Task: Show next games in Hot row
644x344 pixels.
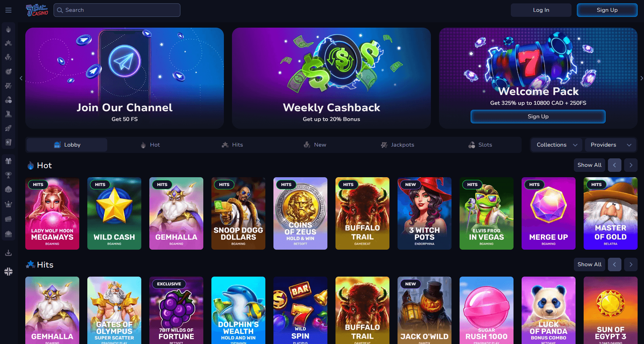Action: 631,165
